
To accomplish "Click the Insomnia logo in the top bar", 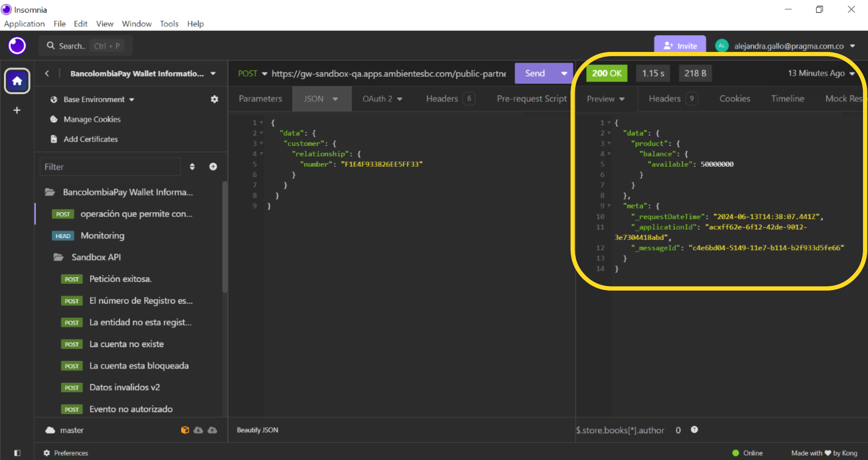I will pyautogui.click(x=17, y=46).
